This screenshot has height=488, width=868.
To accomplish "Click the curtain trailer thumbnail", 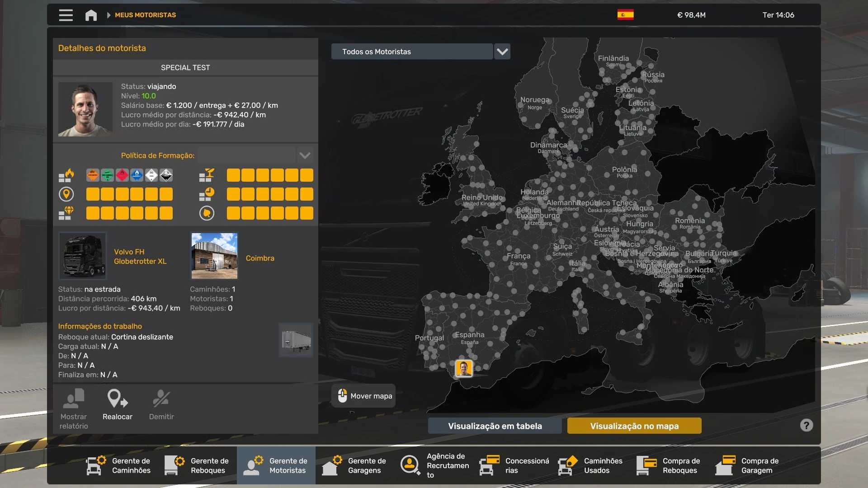I will click(296, 340).
